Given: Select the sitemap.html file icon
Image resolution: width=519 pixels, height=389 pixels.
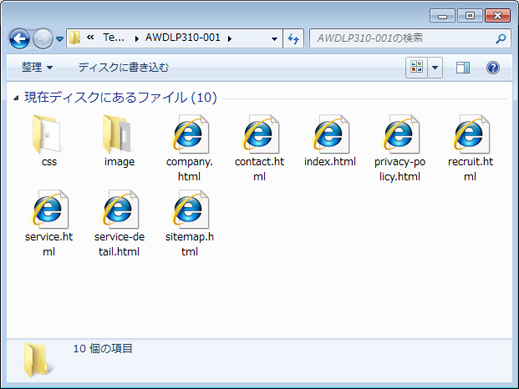Looking at the screenshot, I should tap(190, 209).
